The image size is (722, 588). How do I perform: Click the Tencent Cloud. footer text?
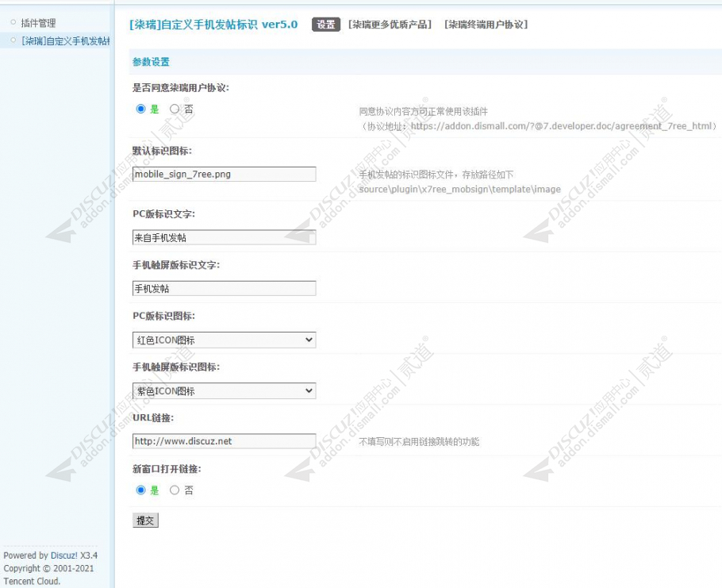32,581
